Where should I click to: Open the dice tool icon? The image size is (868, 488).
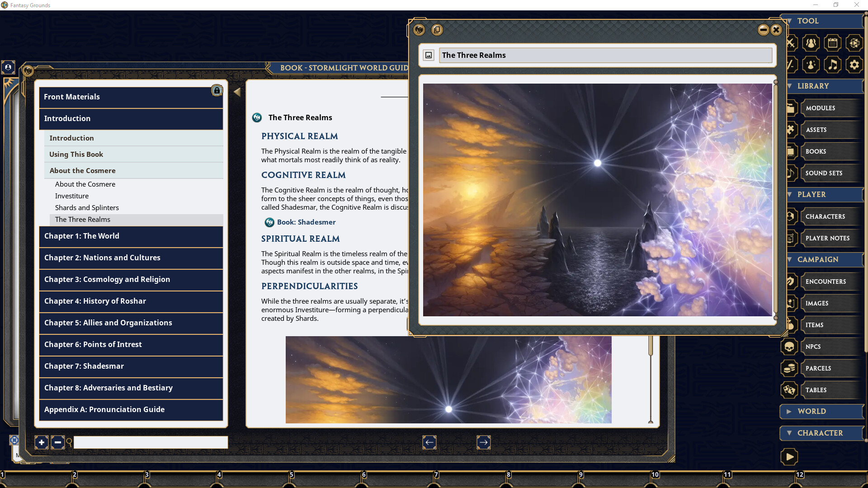click(854, 43)
